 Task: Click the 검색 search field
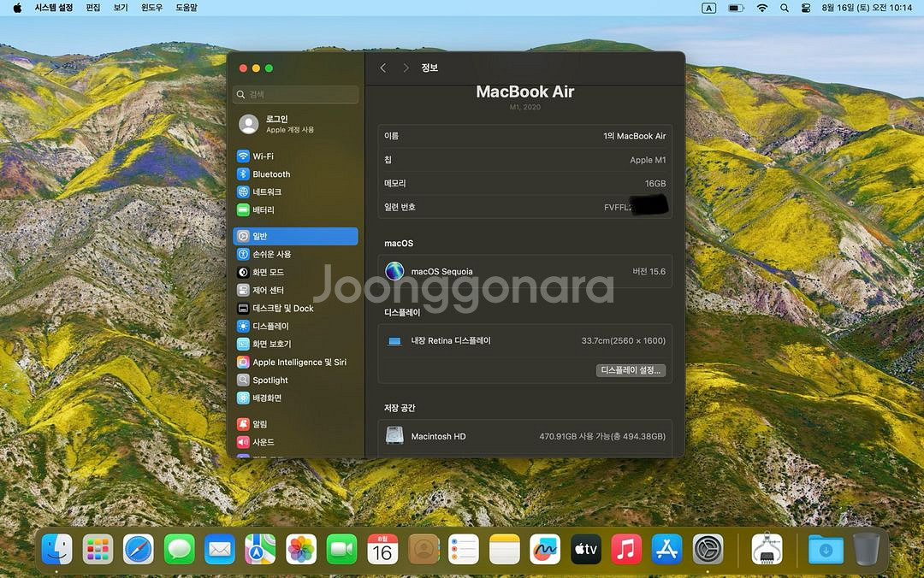point(296,94)
